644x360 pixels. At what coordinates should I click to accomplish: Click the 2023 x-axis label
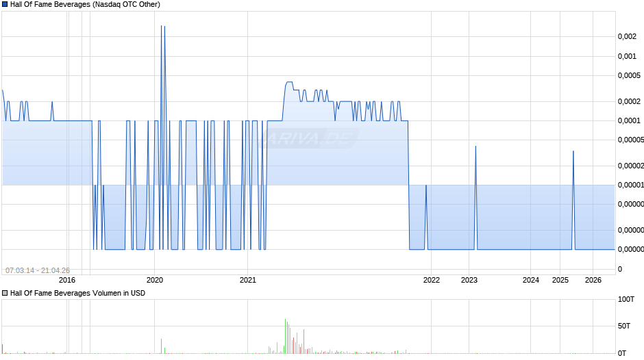point(469,280)
